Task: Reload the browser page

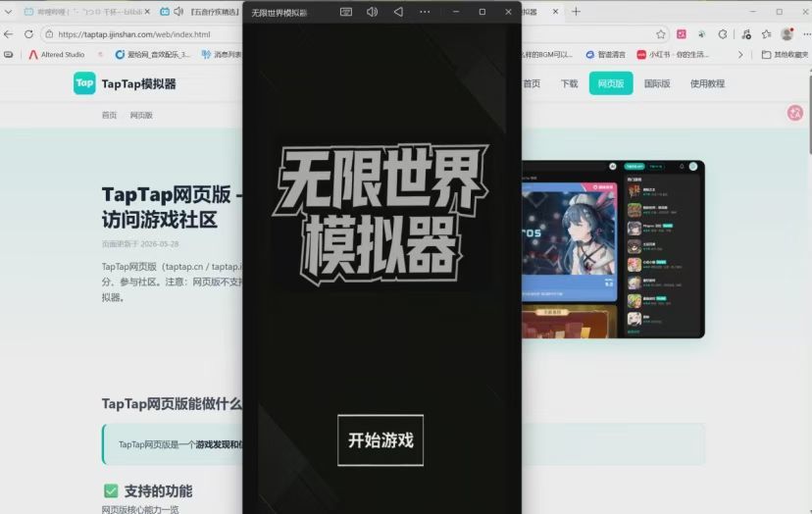Action: click(x=28, y=34)
